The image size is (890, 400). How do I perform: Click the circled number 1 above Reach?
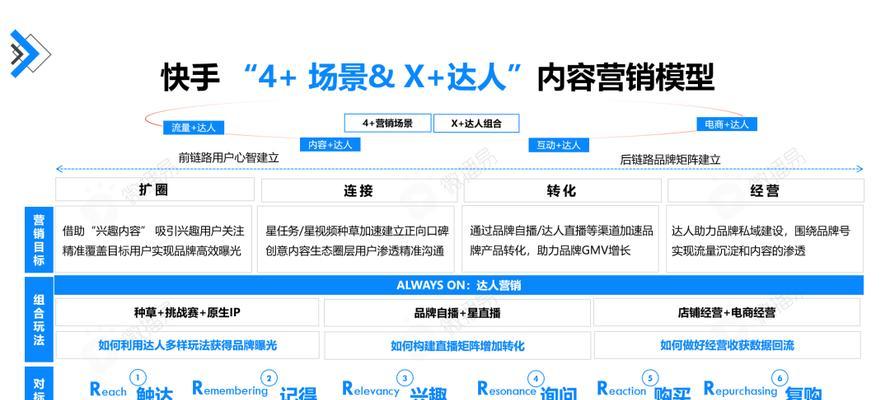138,377
